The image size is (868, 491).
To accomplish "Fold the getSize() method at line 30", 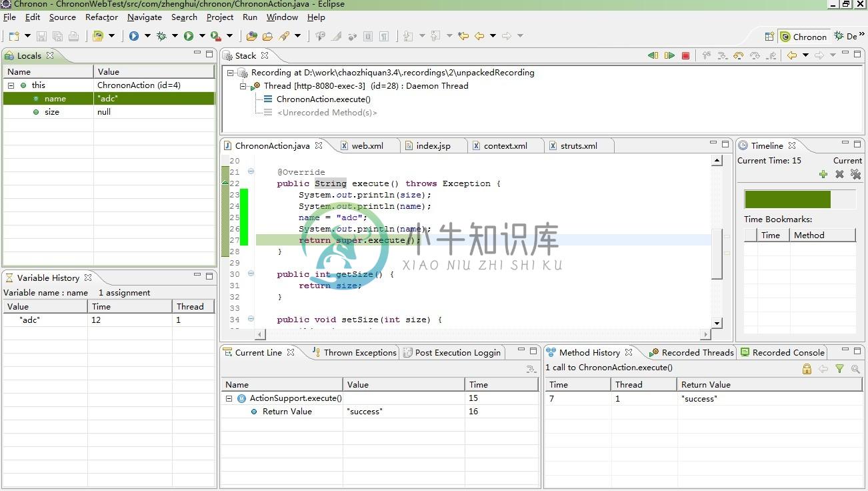I will (251, 274).
